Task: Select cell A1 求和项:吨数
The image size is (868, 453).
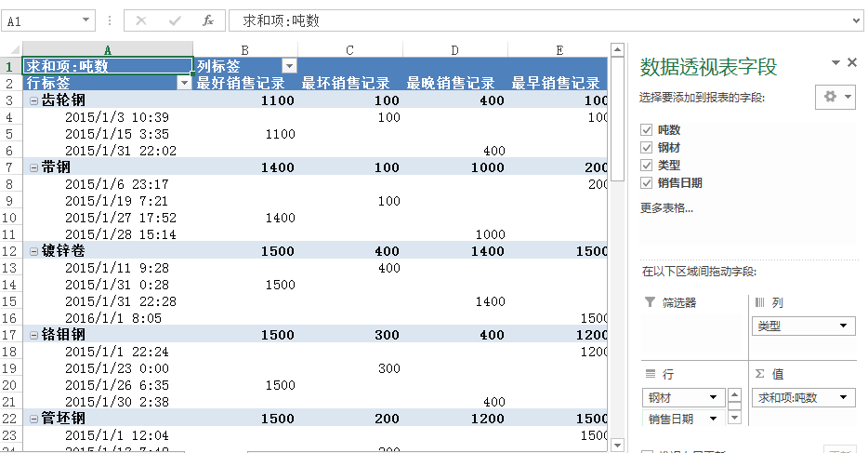Action: pyautogui.click(x=108, y=66)
